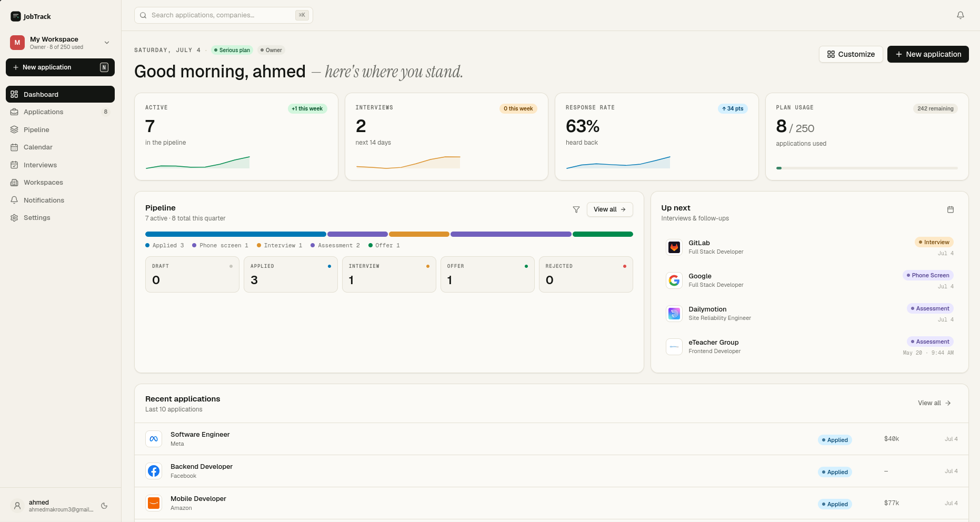The width and height of the screenshot is (980, 522).
Task: Click the header New application button
Action: (928, 54)
